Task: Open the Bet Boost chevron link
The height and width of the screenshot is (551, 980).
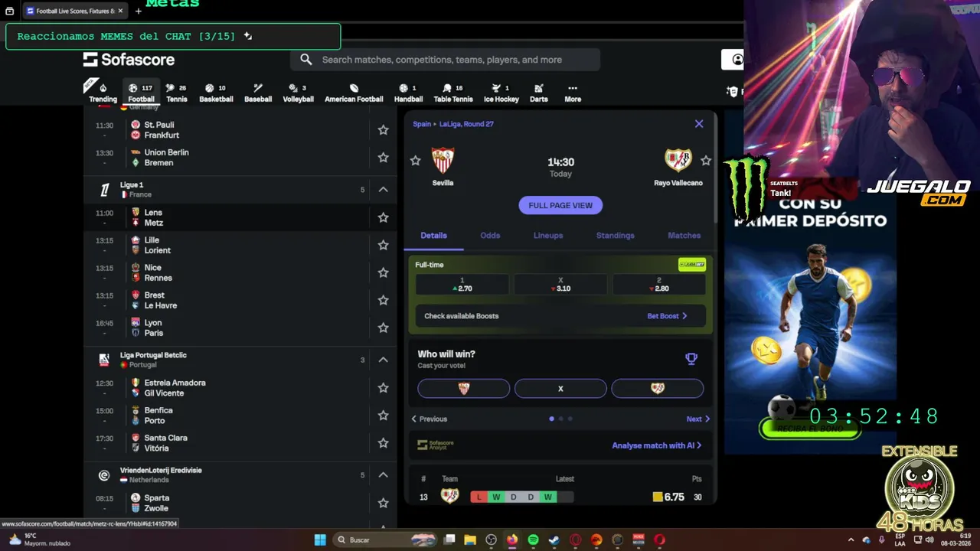Action: coord(668,316)
